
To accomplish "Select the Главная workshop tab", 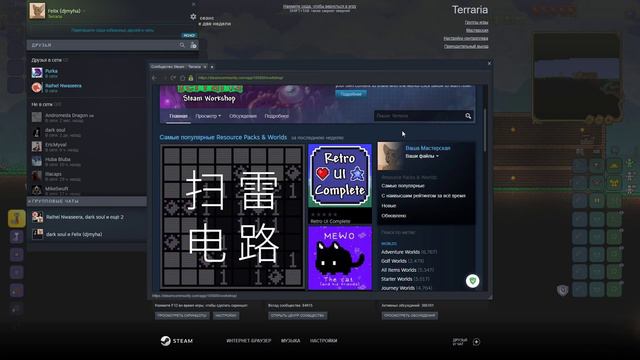I will click(x=178, y=116).
